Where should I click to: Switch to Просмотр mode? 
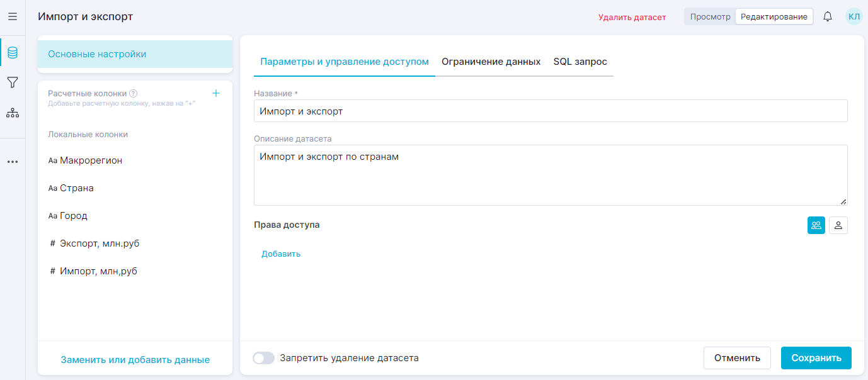(x=710, y=17)
